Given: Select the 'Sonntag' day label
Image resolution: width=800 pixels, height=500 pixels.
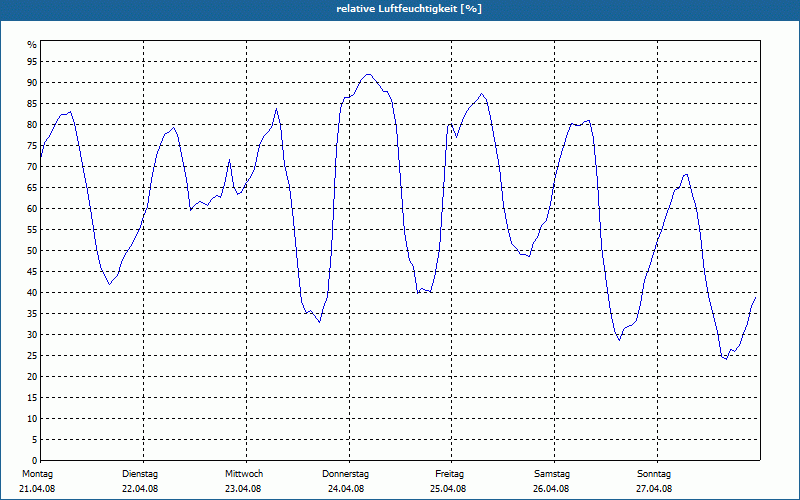Looking at the screenshot, I should point(654,474).
